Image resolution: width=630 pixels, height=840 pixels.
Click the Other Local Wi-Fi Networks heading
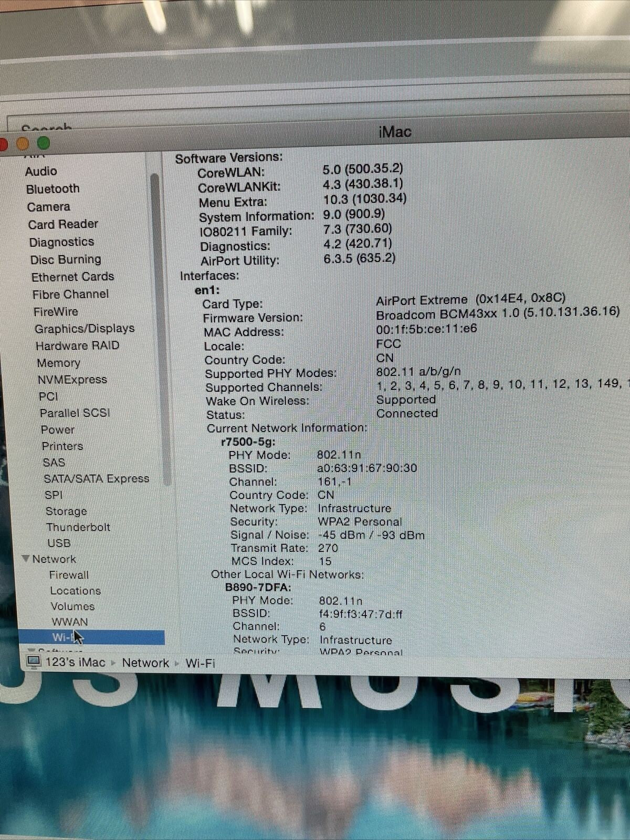(287, 574)
